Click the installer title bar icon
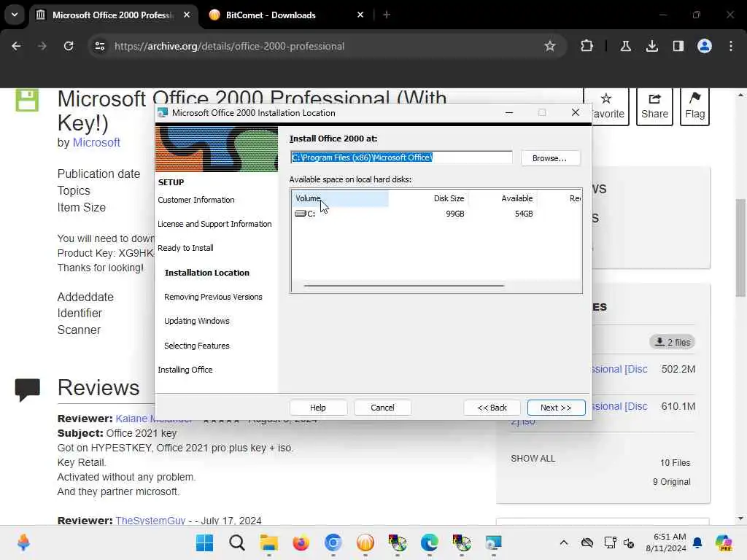The image size is (747, 560). [x=163, y=113]
